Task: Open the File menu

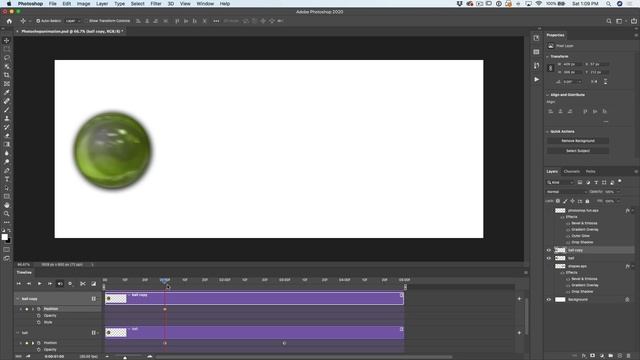Action: pos(53,4)
